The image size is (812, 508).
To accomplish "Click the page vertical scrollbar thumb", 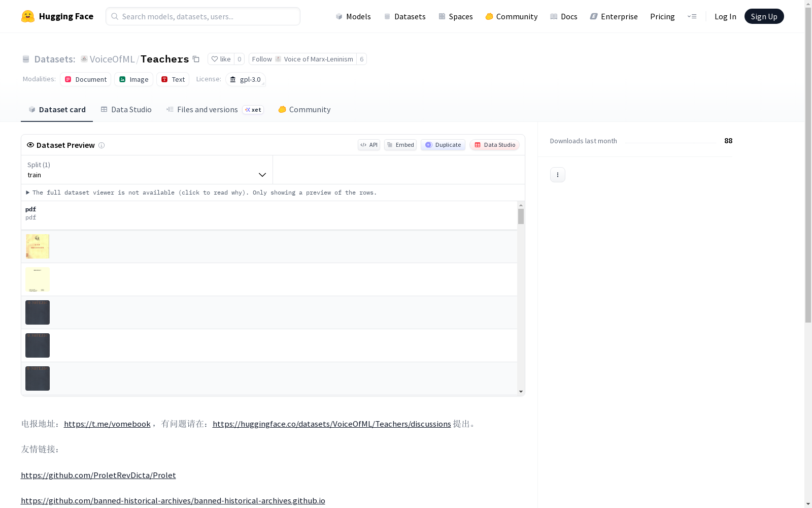I will pos(808,165).
